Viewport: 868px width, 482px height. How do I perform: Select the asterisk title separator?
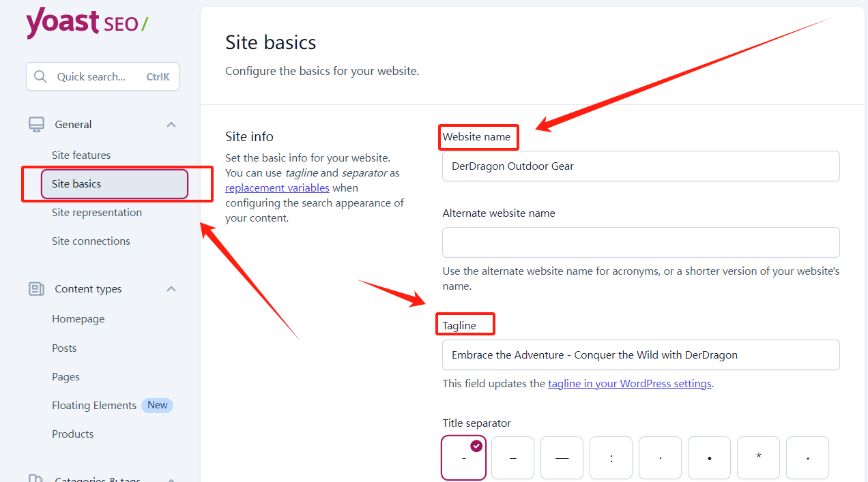(758, 458)
